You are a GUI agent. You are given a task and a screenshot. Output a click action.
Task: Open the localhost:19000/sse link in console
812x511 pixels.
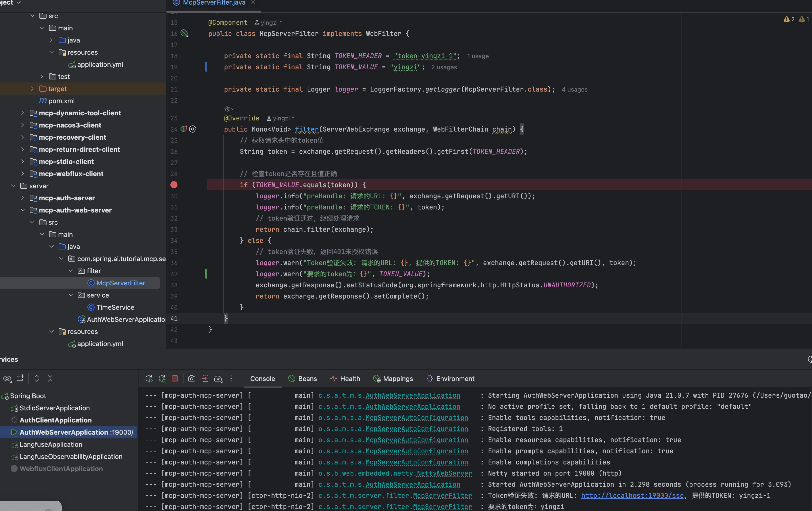pos(632,496)
